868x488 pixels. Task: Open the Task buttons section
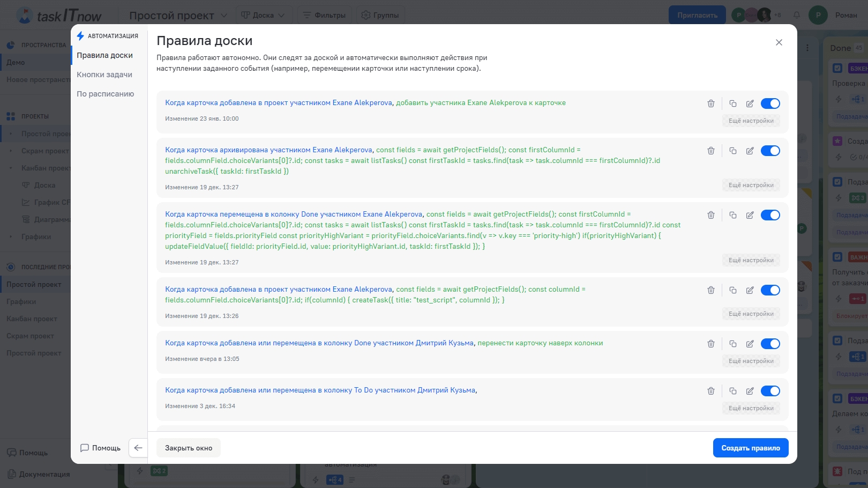pos(104,75)
